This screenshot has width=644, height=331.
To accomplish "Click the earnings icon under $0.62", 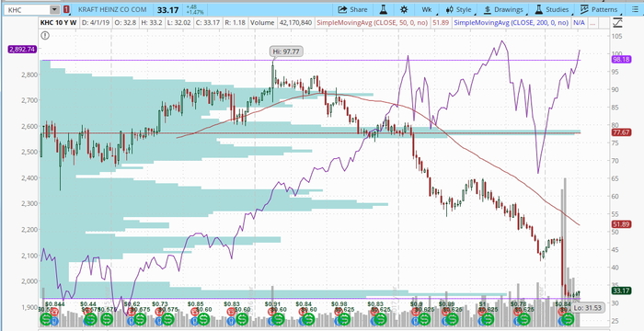I will (x=132, y=312).
